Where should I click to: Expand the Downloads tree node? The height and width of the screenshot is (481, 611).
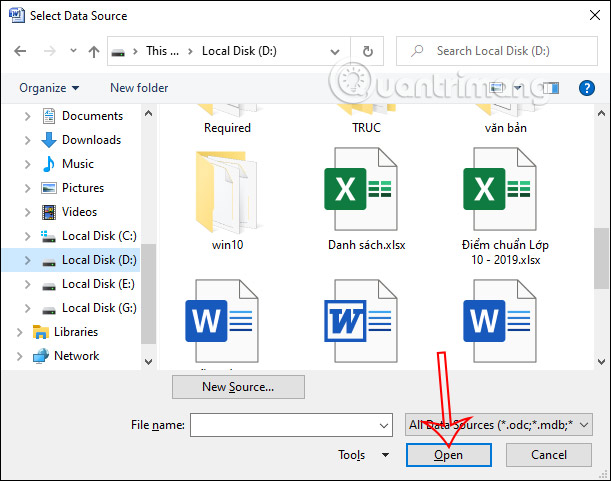pos(27,140)
